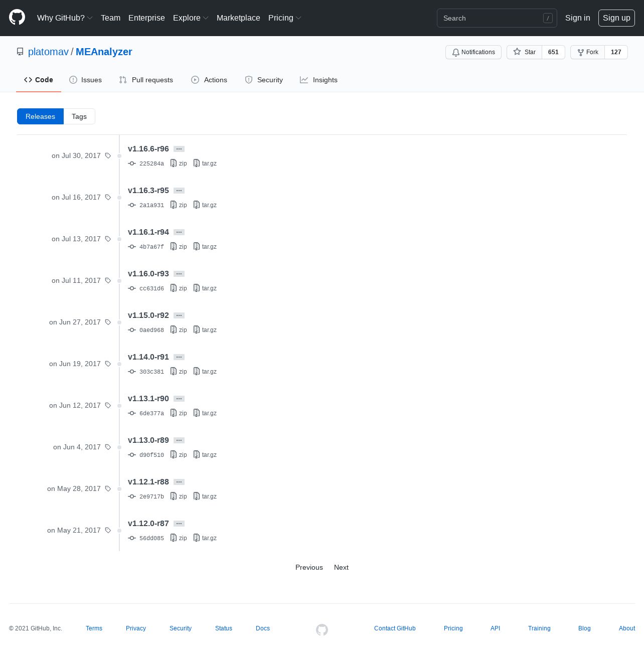Select the Releases view button
Screen dimensions: 644x661
point(40,116)
